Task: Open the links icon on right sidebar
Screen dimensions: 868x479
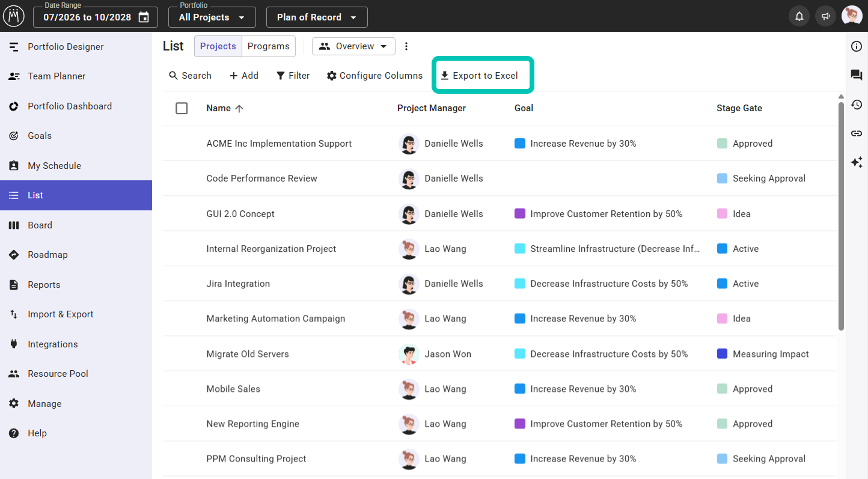Action: point(857,133)
